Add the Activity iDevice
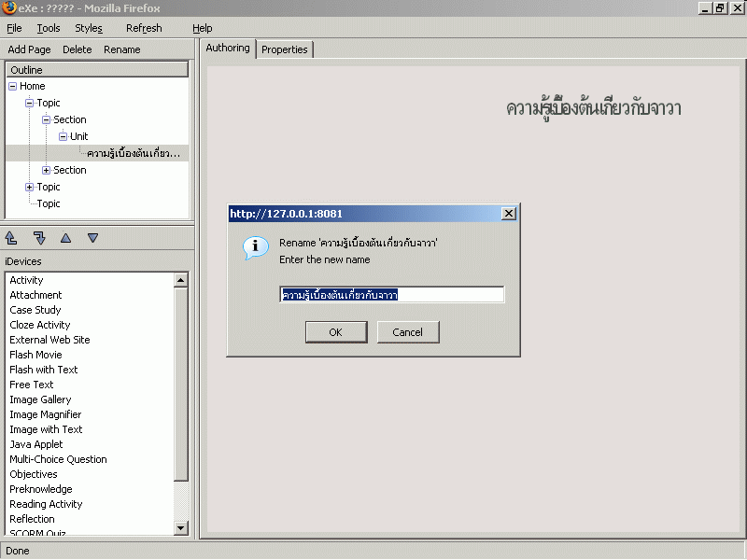This screenshot has width=747, height=560. pos(27,280)
